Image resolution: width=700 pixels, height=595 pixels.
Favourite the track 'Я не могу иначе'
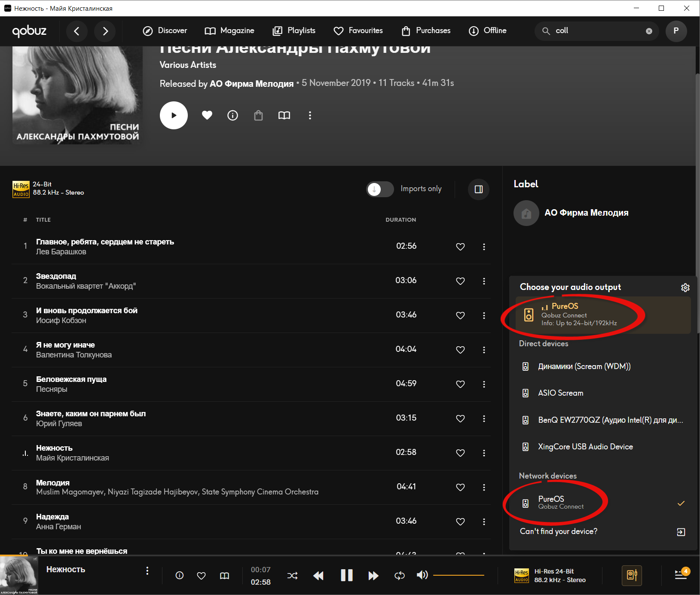click(460, 350)
